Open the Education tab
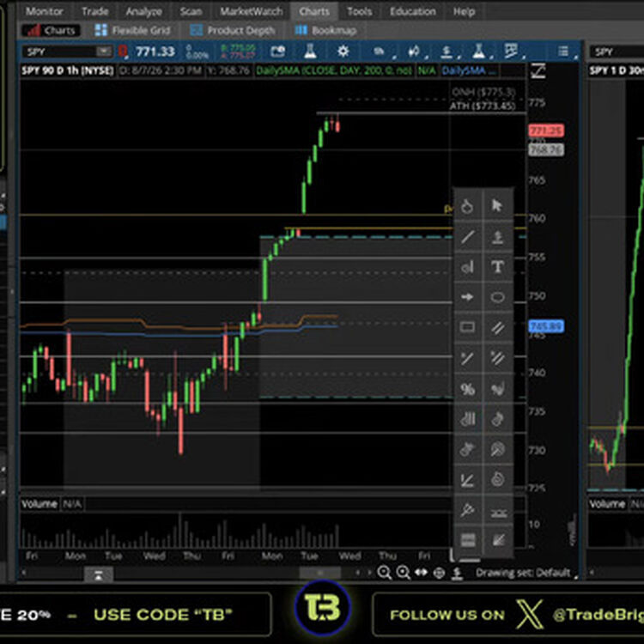Viewport: 644px width, 644px height. 413,11
